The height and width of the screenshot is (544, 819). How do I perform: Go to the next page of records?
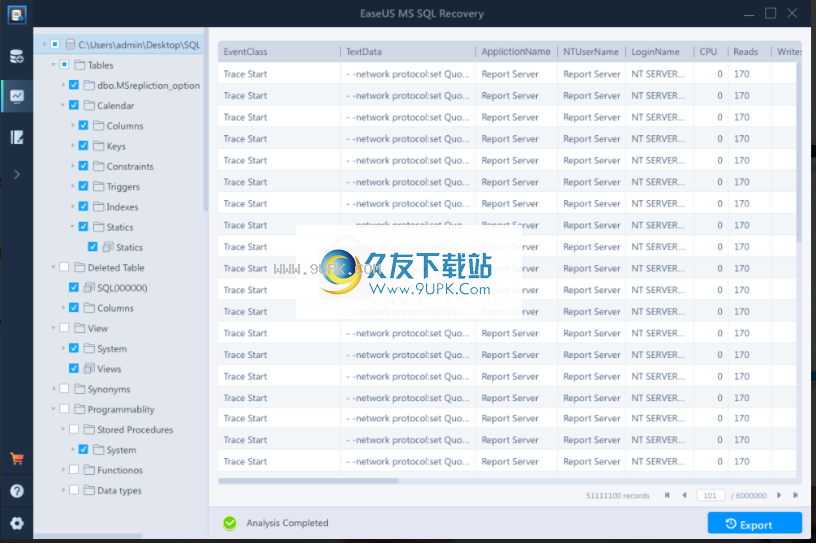click(779, 495)
